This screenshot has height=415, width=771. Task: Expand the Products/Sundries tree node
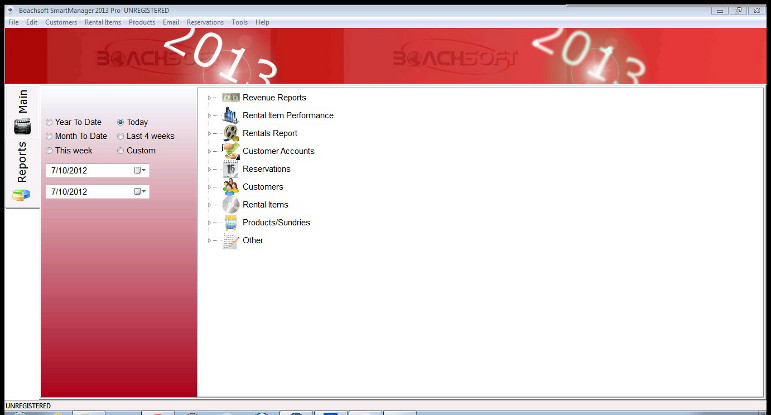point(209,223)
